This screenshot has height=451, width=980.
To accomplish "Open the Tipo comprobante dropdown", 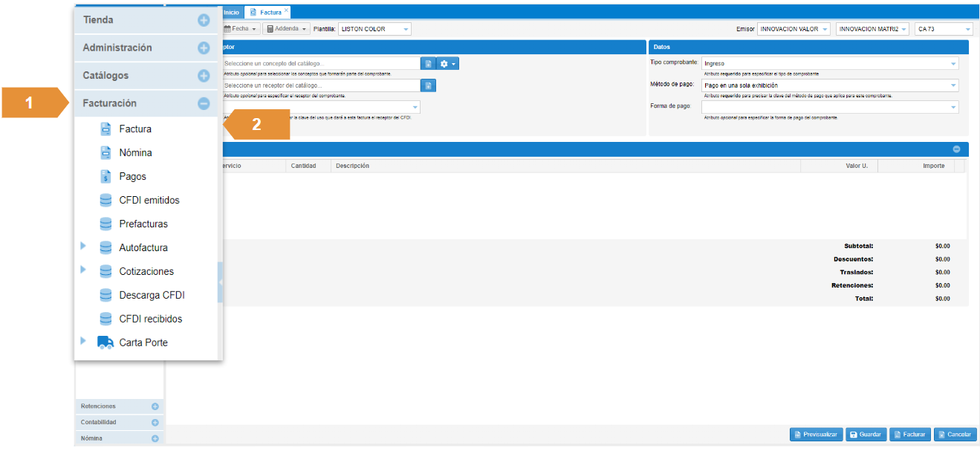I will click(x=829, y=64).
